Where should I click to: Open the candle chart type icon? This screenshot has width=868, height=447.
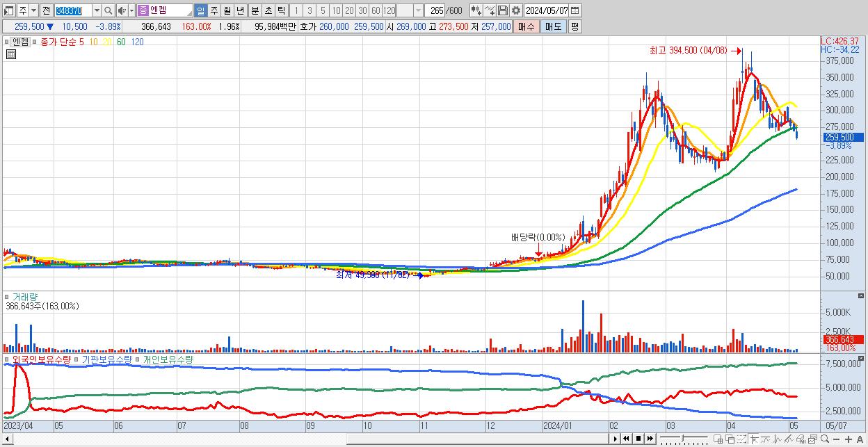coord(476,10)
